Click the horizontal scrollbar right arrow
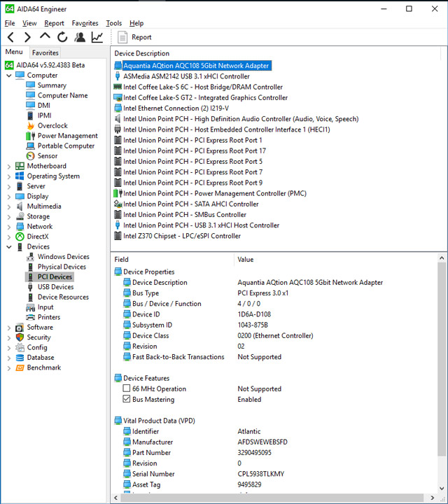The height and width of the screenshot is (504, 448). coord(433,498)
